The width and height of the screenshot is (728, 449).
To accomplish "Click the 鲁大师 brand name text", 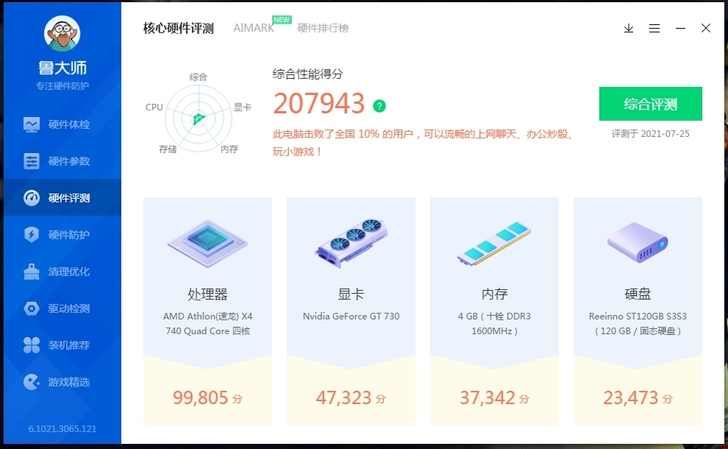I will click(x=63, y=68).
